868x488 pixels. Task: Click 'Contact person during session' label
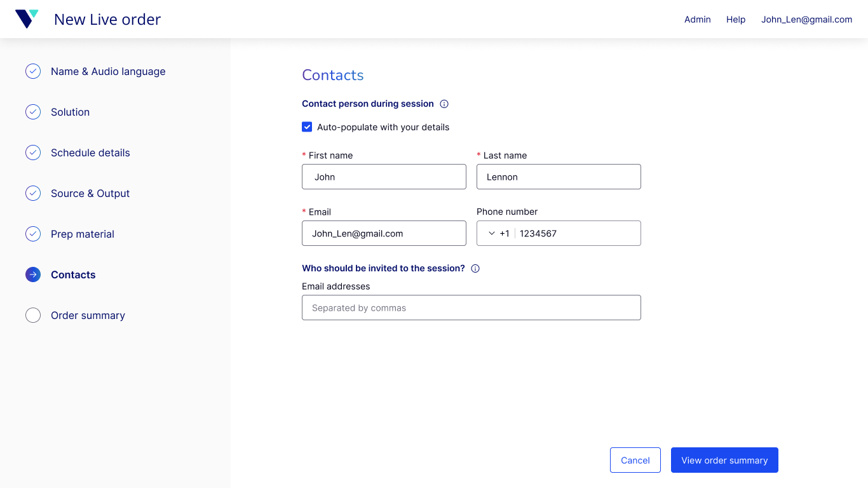tap(368, 104)
